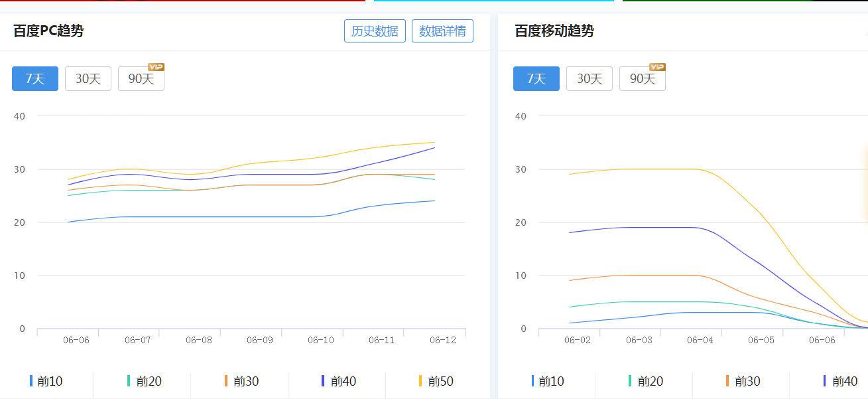
Task: Click the purple 前40 legend marker in PC chart
Action: [x=324, y=381]
